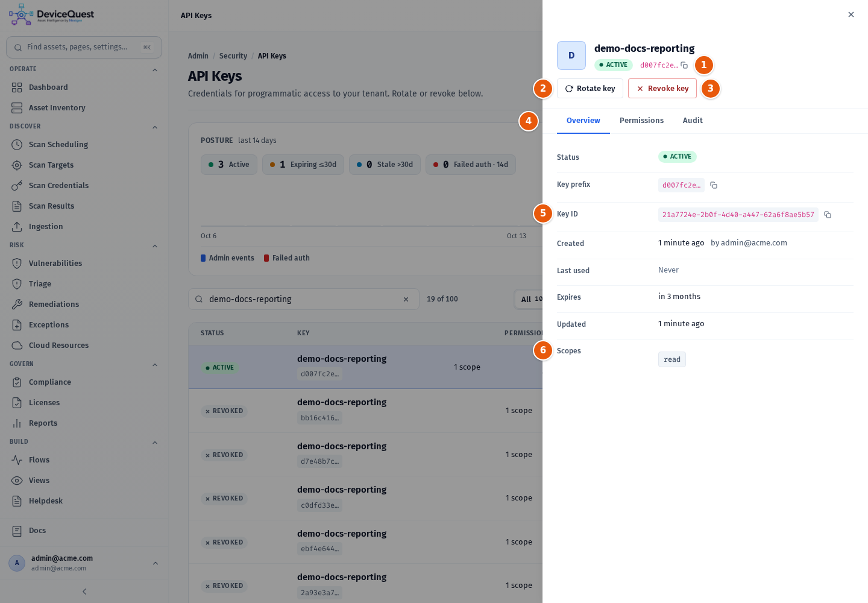Copy key prefix next to panel title

684,65
